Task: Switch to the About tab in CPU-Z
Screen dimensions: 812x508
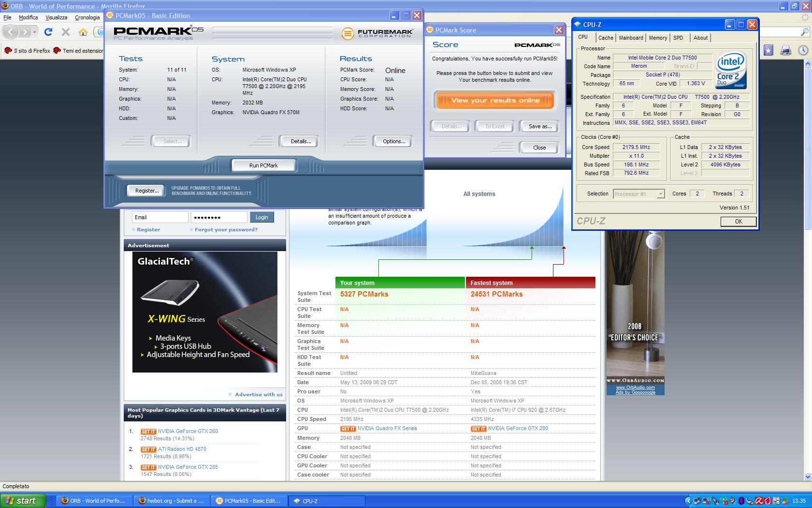Action: pos(700,38)
